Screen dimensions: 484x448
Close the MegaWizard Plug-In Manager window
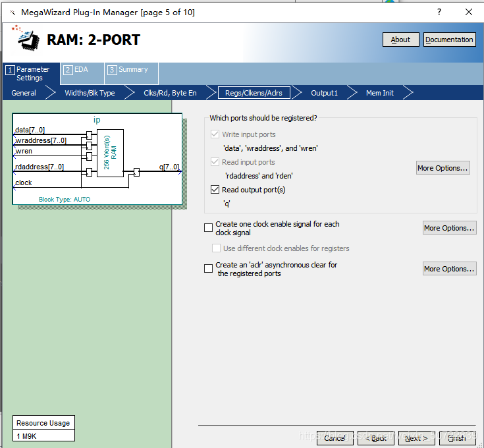469,12
